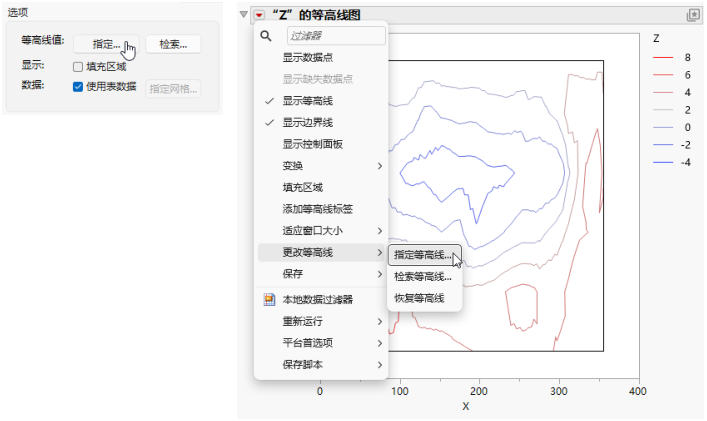The height and width of the screenshot is (421, 707).
Task: Toggle the checked 显示边界线 menu item
Action: point(321,123)
